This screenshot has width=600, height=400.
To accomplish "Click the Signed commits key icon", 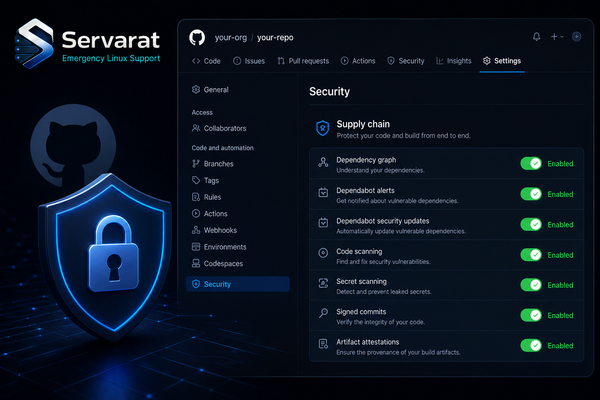I will click(x=323, y=313).
